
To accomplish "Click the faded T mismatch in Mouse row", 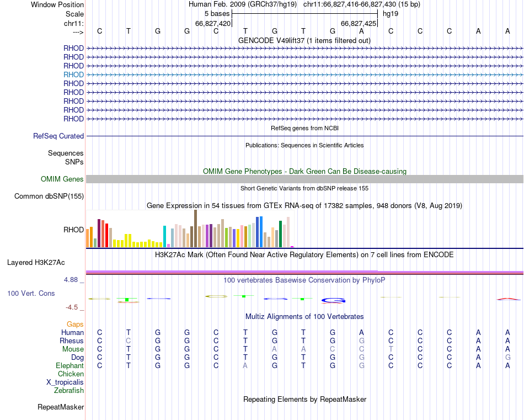I will coord(391,349).
